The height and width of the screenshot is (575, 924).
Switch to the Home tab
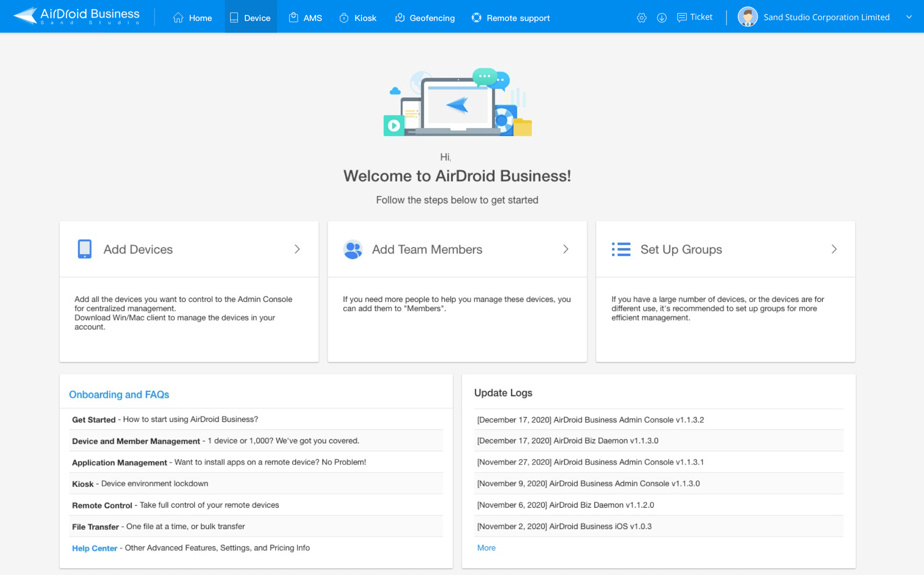pyautogui.click(x=192, y=18)
